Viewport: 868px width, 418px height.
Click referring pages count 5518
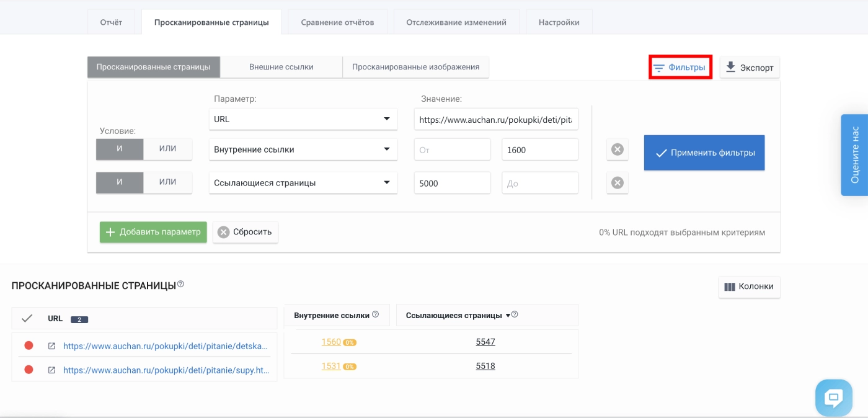485,366
